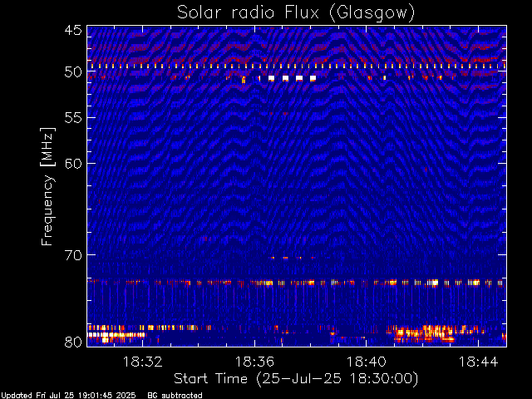Click the 18:32 time tick label
The height and width of the screenshot is (399, 532).
click(142, 362)
